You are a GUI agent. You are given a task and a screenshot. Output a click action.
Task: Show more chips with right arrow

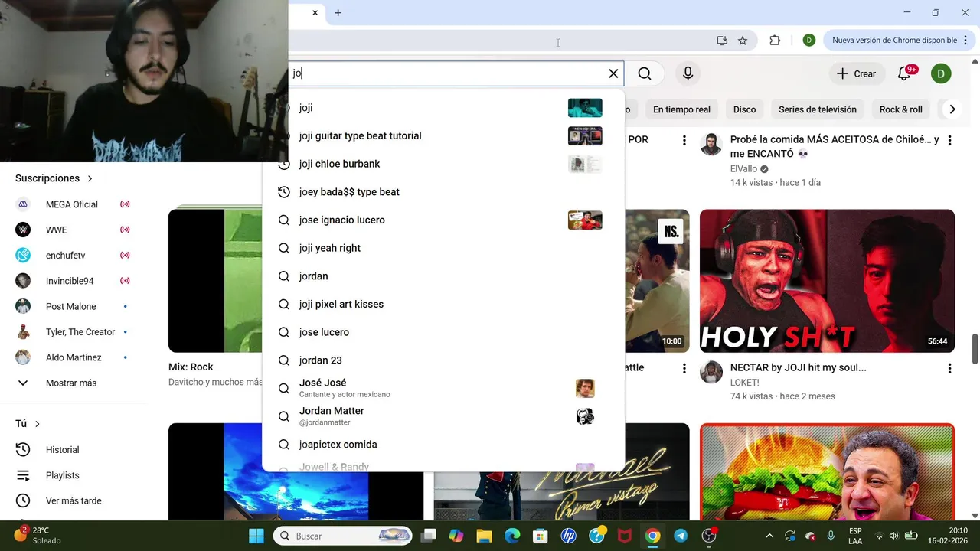tap(952, 109)
